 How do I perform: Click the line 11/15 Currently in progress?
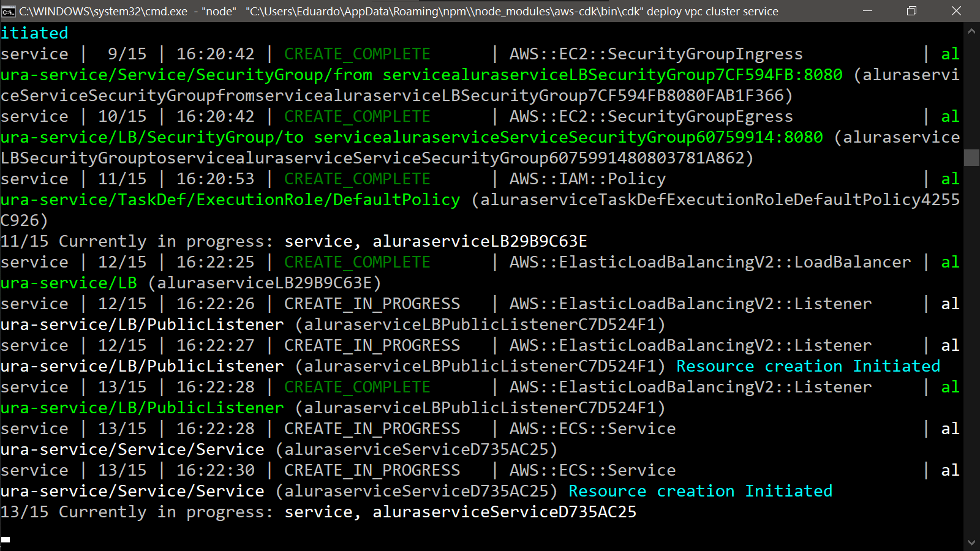(x=294, y=241)
